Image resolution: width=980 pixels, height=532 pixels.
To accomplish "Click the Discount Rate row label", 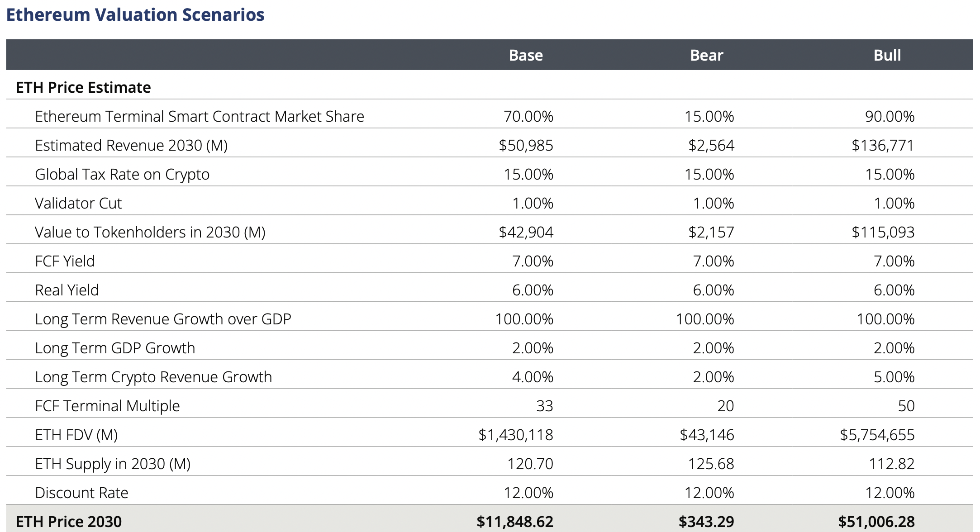I will pyautogui.click(x=81, y=493).
